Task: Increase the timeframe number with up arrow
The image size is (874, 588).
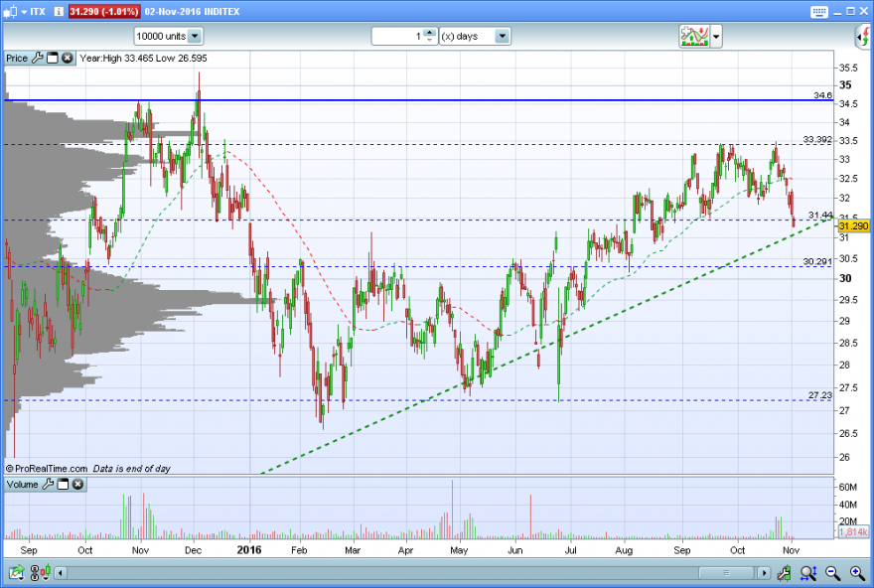Action: point(429,33)
